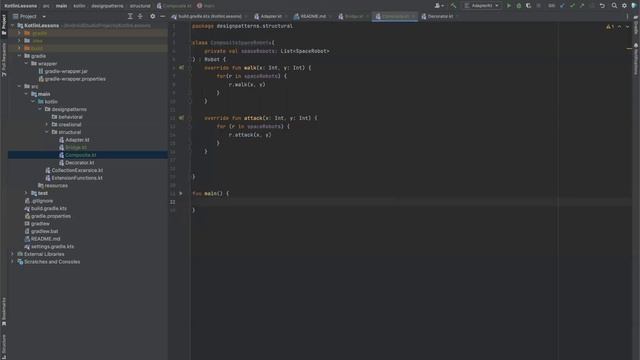Screen dimensions: 640x360
Task: Collapse the gradle folder arrow
Action: 19,56
